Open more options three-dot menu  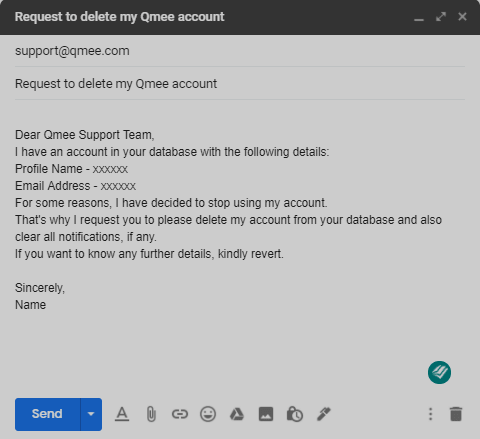(431, 414)
